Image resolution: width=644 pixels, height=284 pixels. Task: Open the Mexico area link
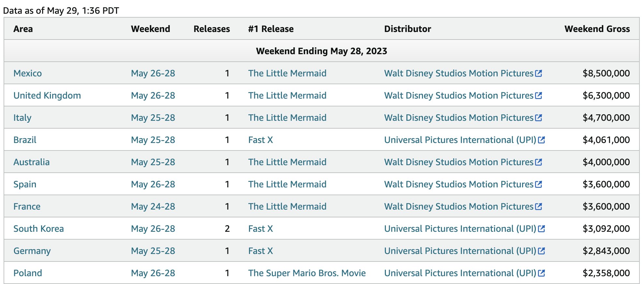(27, 73)
